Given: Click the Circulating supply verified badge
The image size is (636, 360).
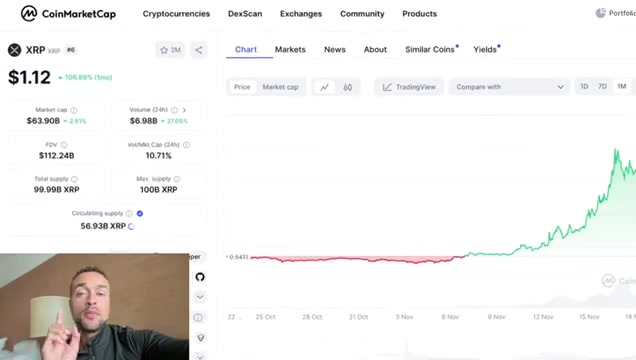Looking at the screenshot, I should coord(140,213).
